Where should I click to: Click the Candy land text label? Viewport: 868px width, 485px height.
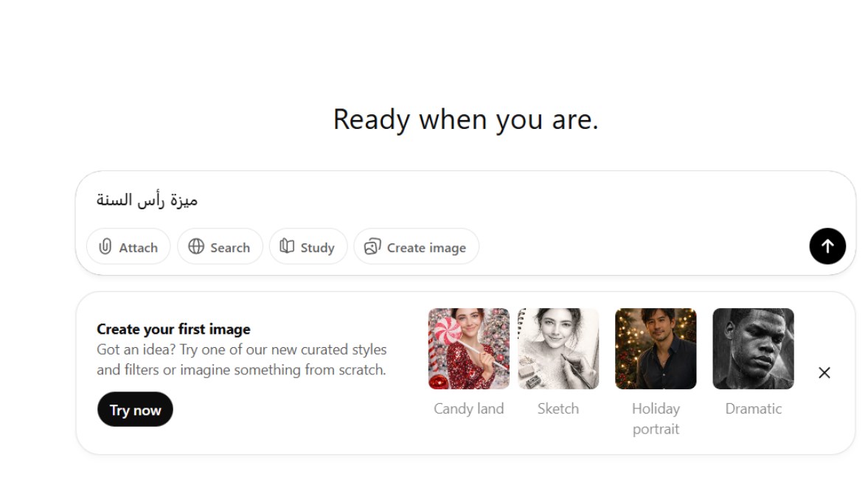coord(468,408)
